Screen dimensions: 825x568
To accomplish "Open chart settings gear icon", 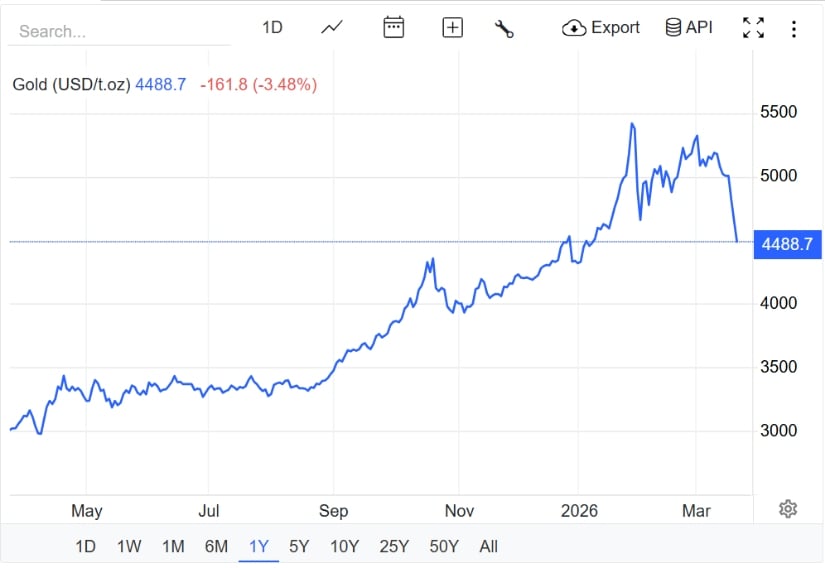I will coord(788,509).
